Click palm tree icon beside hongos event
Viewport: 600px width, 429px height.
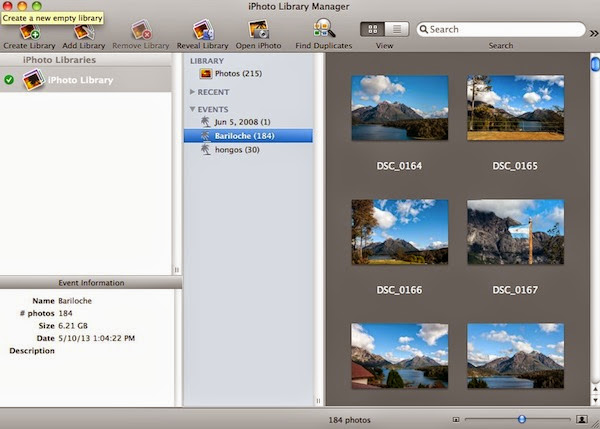(206, 149)
